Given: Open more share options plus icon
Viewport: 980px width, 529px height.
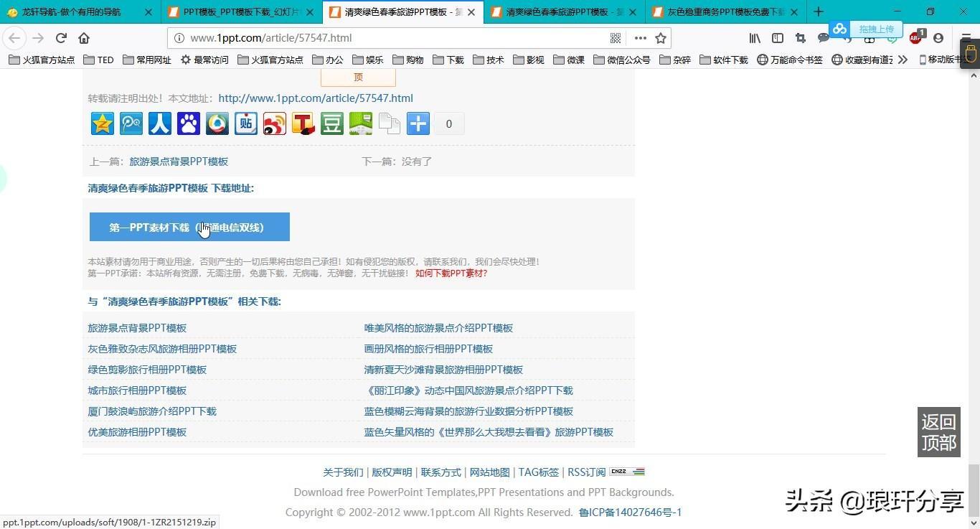Looking at the screenshot, I should click(418, 123).
